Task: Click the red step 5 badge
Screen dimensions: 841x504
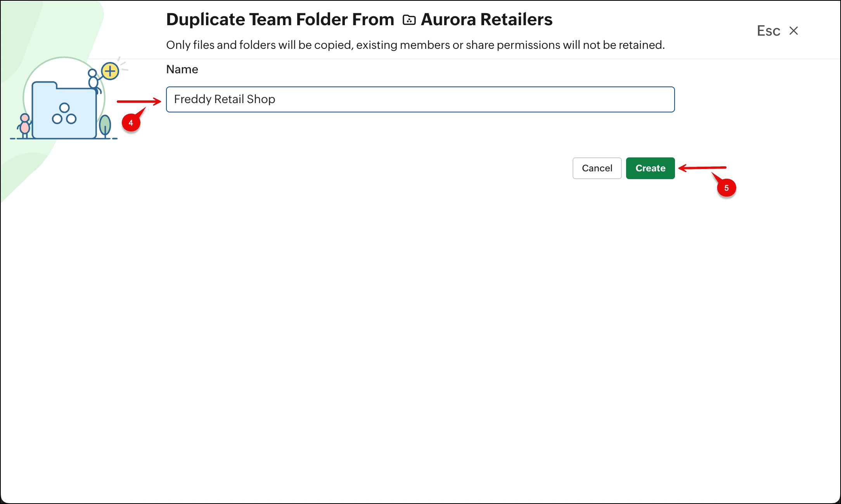Action: [726, 188]
